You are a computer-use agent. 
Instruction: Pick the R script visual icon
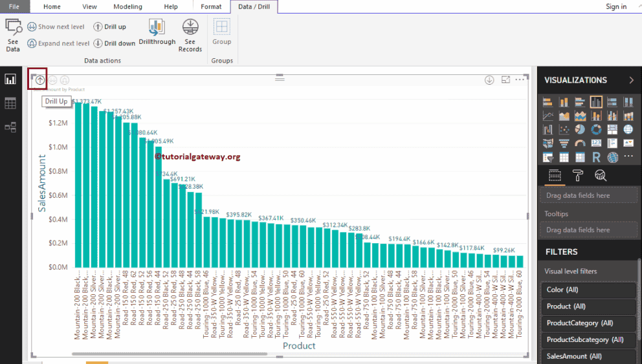(x=596, y=157)
